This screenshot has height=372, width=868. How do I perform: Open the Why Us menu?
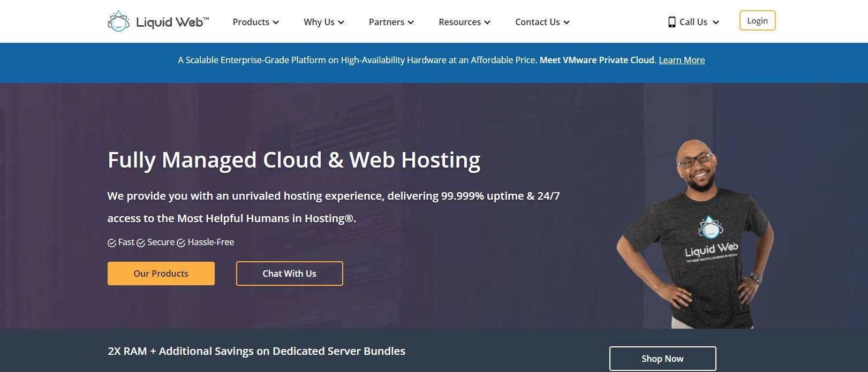point(324,22)
